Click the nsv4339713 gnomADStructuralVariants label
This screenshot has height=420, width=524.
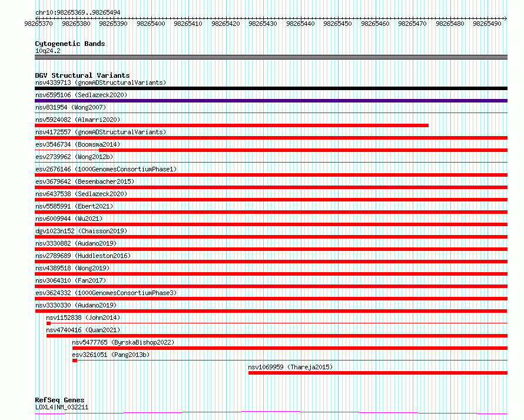[x=101, y=82]
